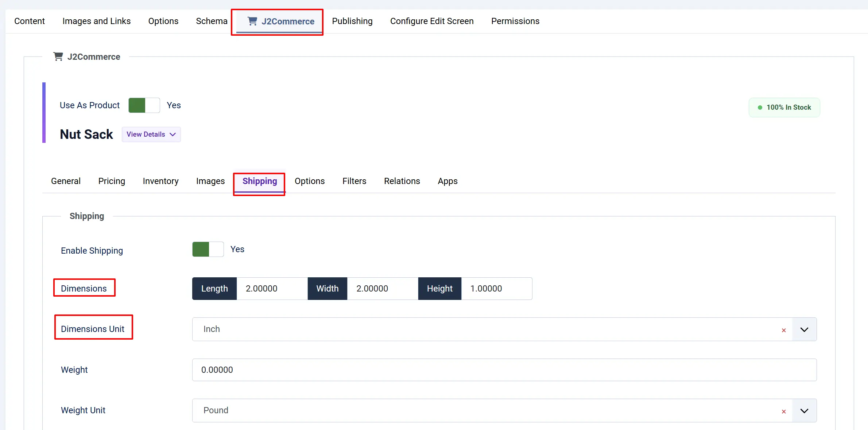Click the Nut Sack product title
The width and height of the screenshot is (868, 430).
tap(86, 134)
